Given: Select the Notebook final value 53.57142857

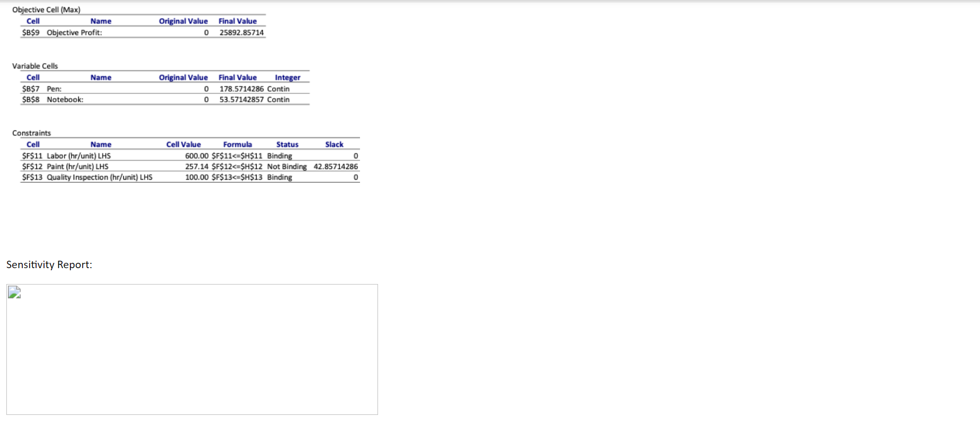Looking at the screenshot, I should pos(241,99).
